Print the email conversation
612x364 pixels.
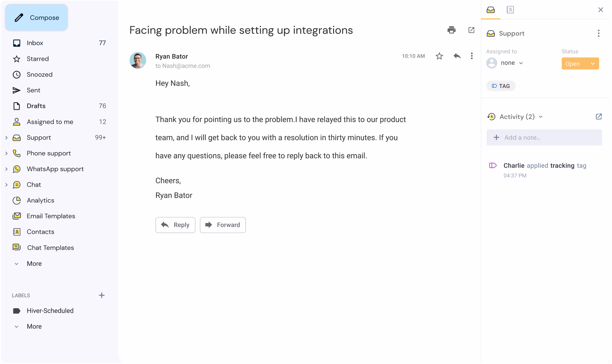coord(451,30)
